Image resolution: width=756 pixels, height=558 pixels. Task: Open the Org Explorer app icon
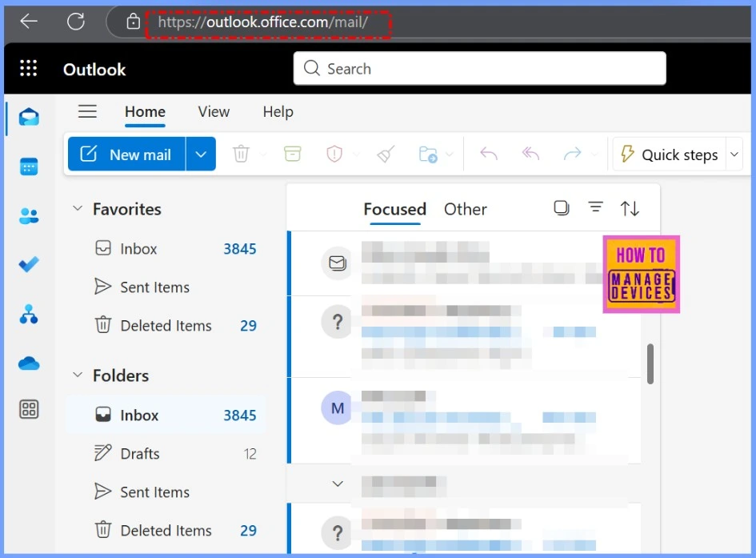click(29, 314)
